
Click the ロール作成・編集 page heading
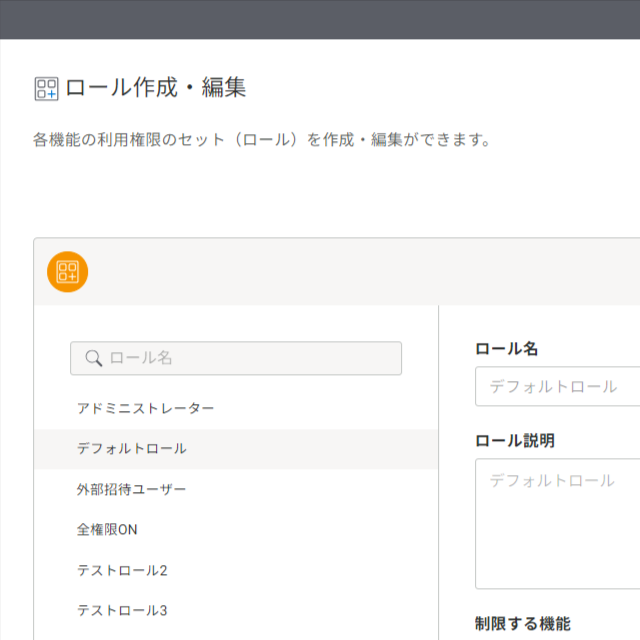156,88
